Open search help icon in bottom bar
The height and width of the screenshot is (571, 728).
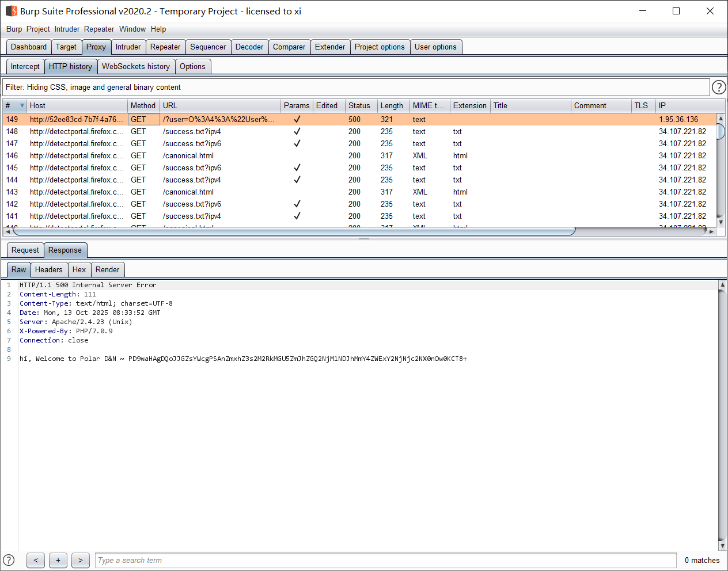(9, 560)
